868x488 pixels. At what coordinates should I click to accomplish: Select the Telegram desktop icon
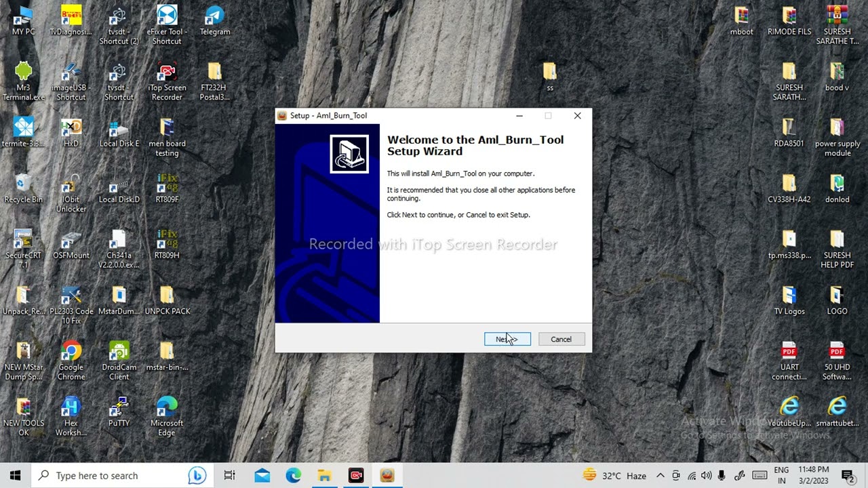coord(215,20)
